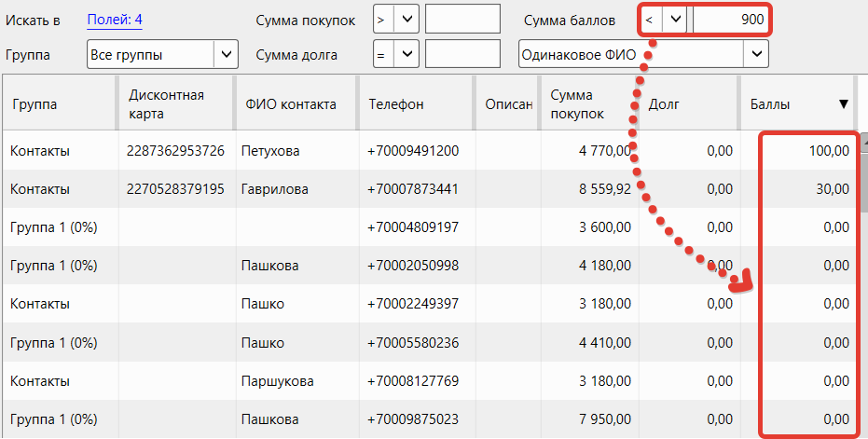Select purchase sum 7 950,00 cell
Screen dimensions: 868x439
589,419
